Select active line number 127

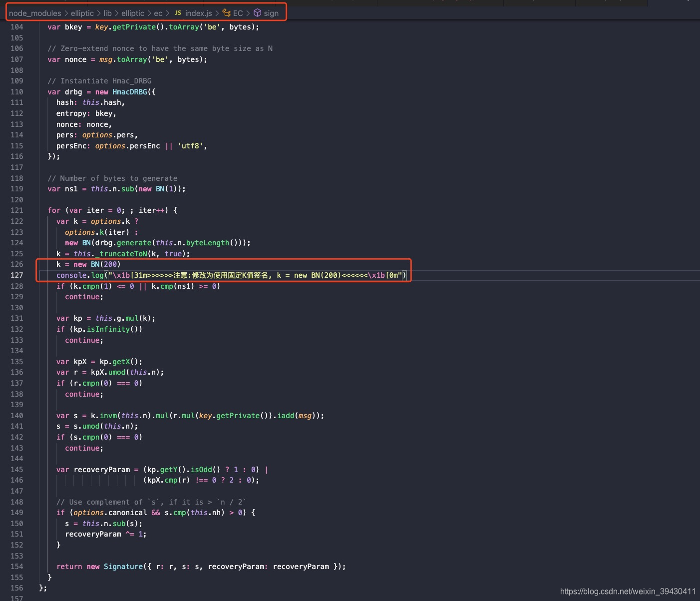pyautogui.click(x=17, y=275)
